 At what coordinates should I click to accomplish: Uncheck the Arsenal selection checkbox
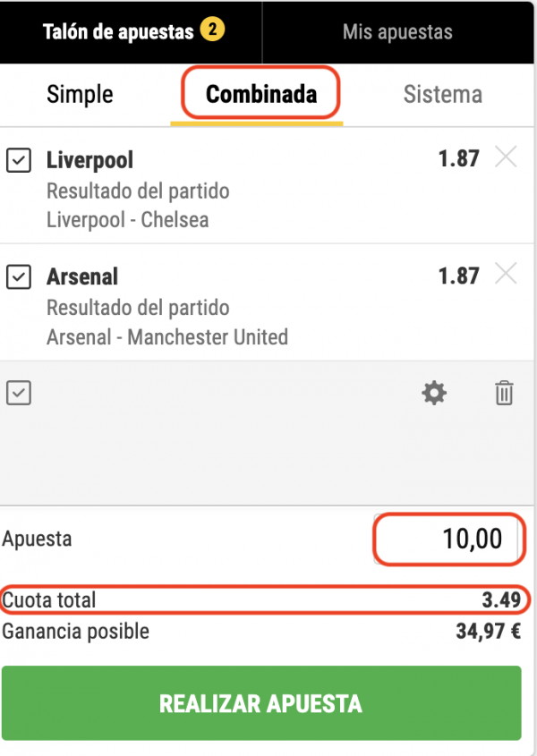(x=19, y=277)
